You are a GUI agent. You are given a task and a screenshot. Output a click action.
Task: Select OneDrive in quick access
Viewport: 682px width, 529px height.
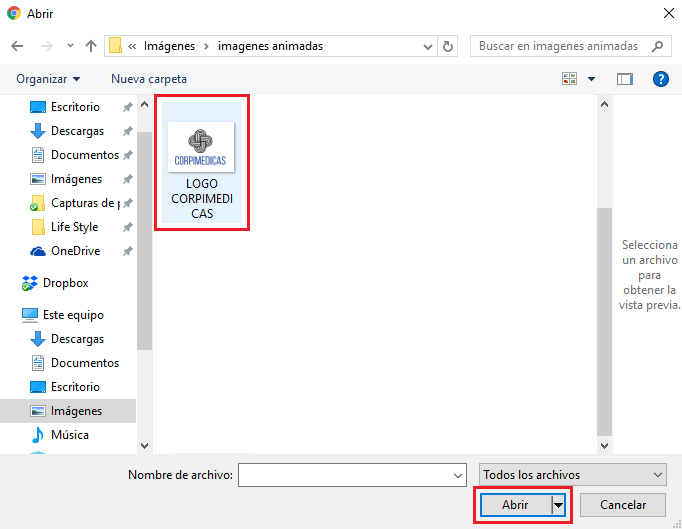[76, 251]
